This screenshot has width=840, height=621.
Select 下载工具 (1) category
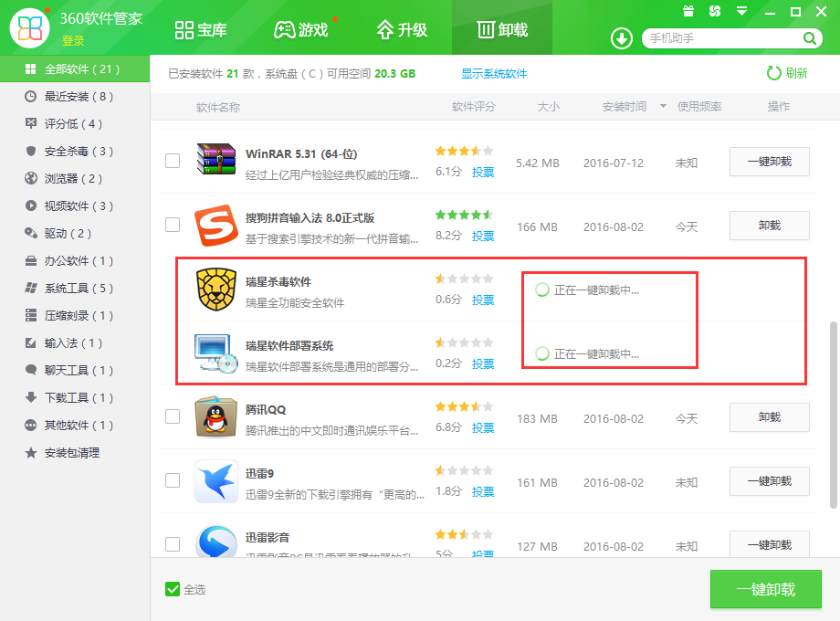point(75,397)
